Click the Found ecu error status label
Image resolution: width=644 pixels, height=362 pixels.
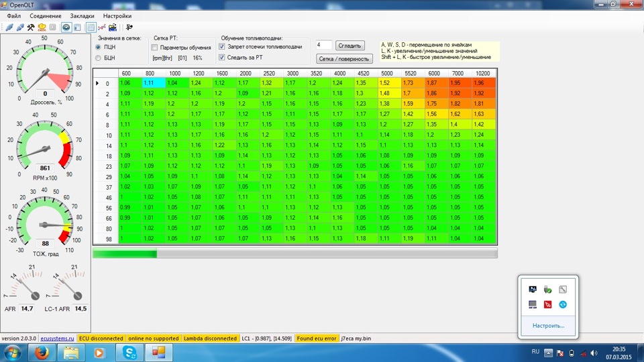316,339
